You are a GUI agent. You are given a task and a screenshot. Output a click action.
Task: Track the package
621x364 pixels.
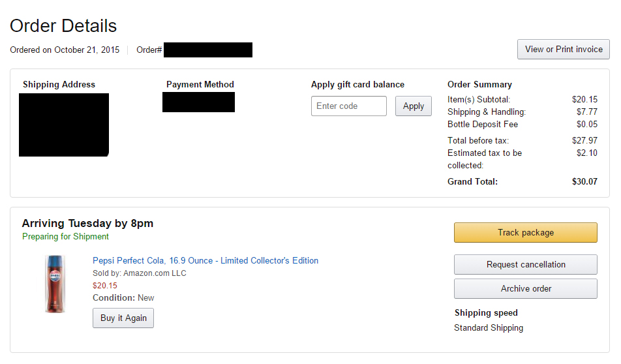coord(526,232)
